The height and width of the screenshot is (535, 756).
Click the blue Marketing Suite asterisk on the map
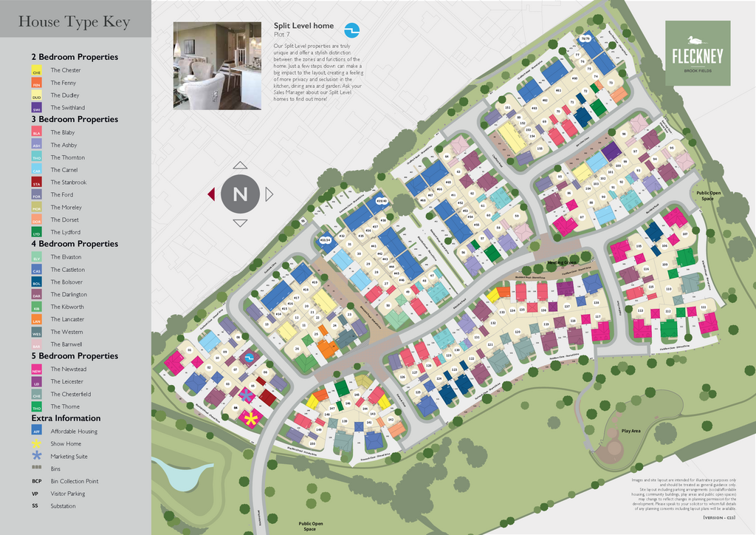point(246,395)
